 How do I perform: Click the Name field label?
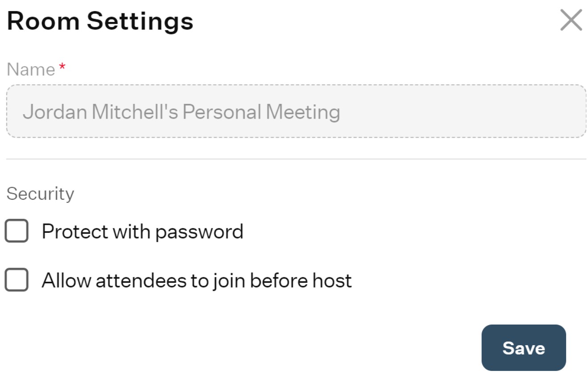pos(31,70)
